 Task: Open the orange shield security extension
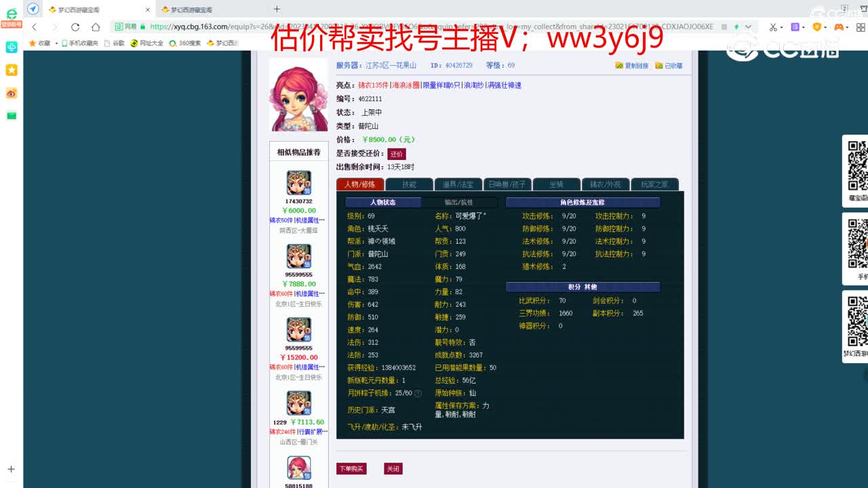(x=817, y=27)
